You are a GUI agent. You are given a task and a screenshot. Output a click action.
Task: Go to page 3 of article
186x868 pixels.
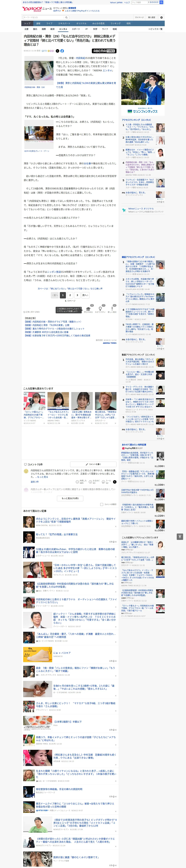tap(77, 295)
